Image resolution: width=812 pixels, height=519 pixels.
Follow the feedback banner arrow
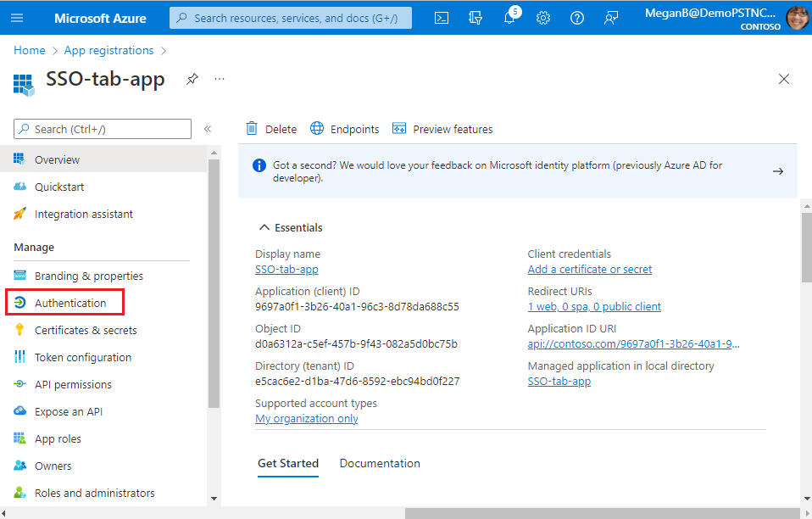tap(778, 171)
